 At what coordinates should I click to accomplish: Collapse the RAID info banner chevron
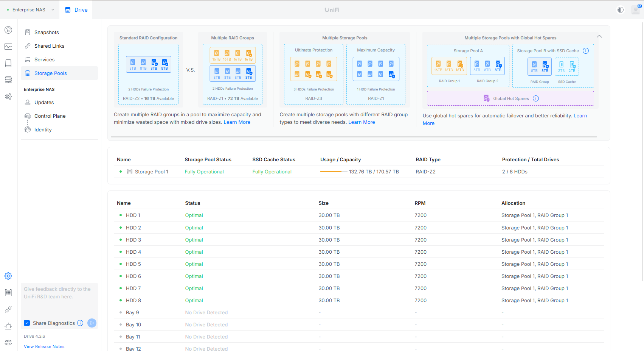[599, 37]
